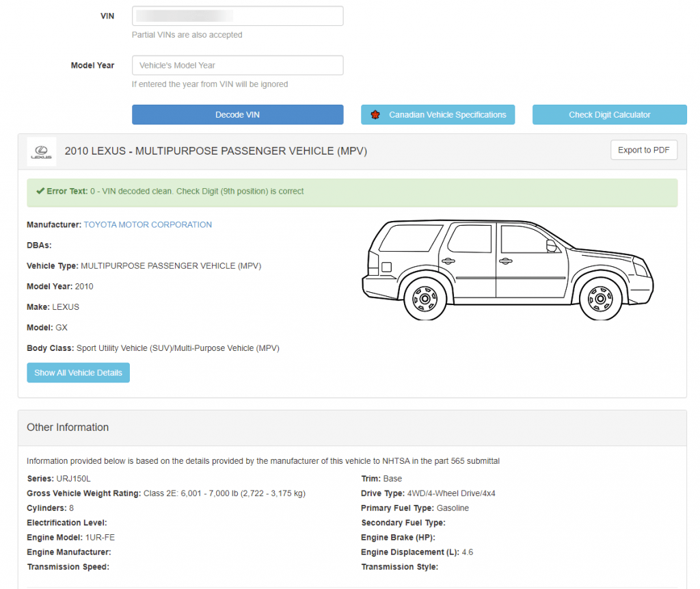Viewport: 700px width, 589px height.
Task: Open Canadian Vehicle Specifications
Action: click(x=438, y=115)
